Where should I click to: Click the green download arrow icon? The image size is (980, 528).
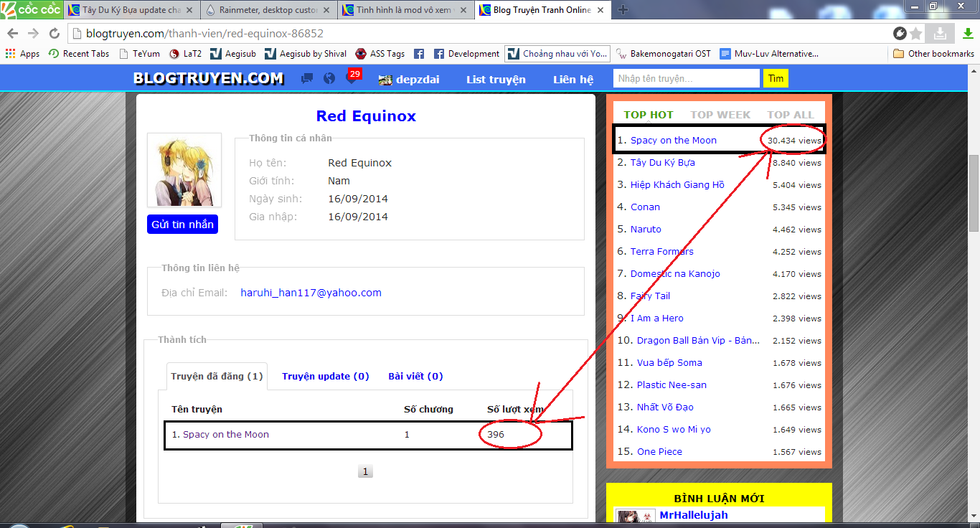click(967, 34)
